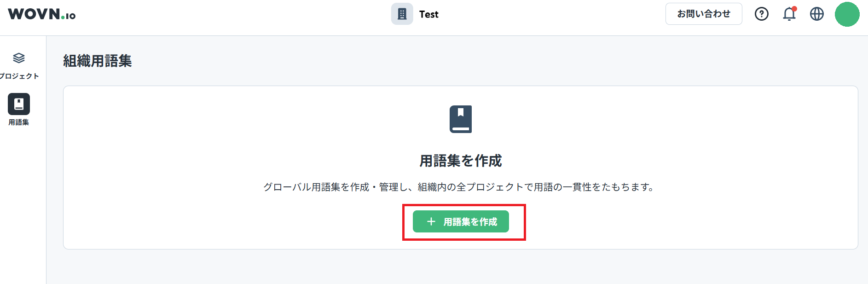Expand the account options via avatar
This screenshot has width=868, height=284.
[847, 14]
